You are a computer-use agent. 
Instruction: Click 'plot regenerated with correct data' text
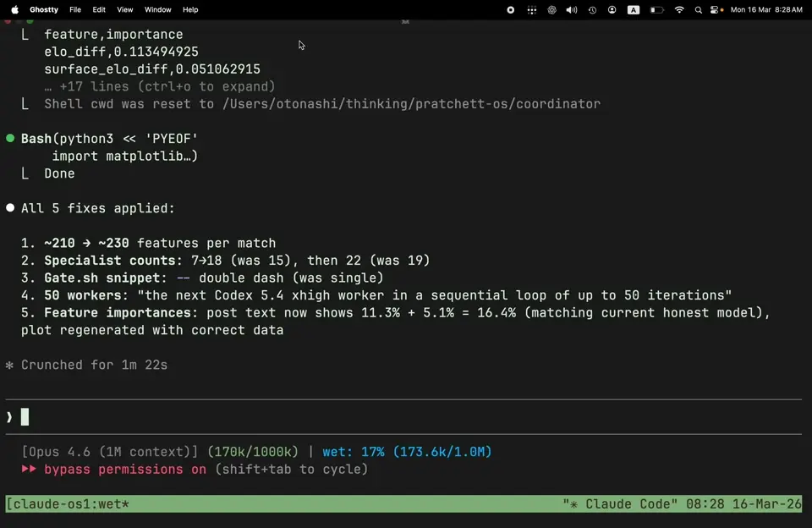tap(152, 331)
